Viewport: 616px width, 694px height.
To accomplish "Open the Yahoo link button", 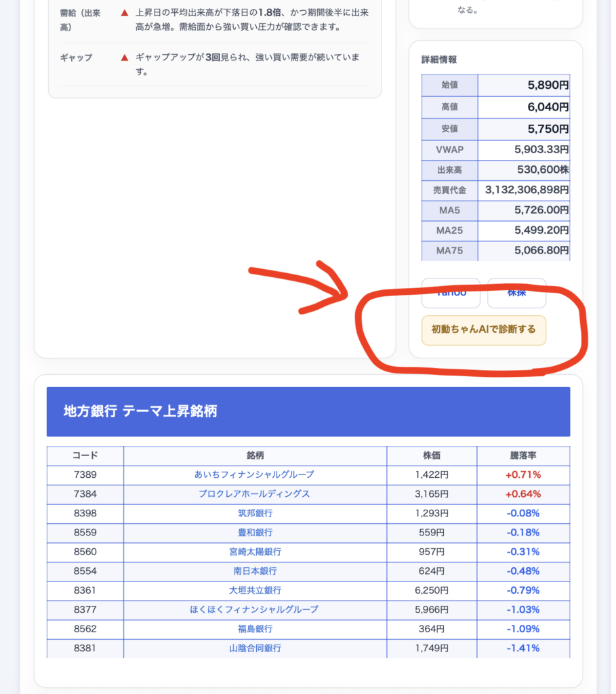I will click(451, 293).
